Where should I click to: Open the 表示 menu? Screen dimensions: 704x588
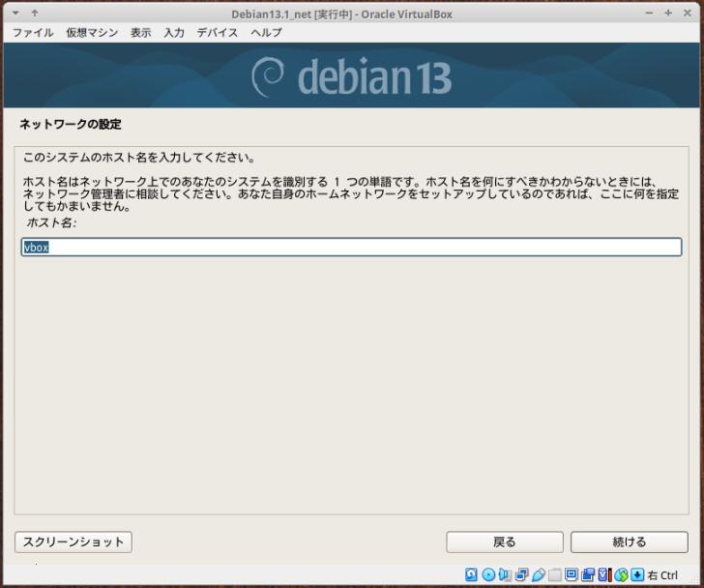140,32
